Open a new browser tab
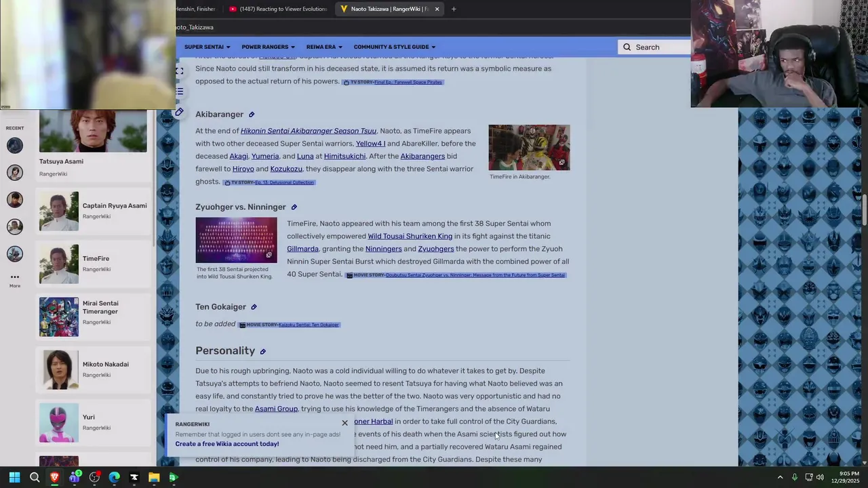 [x=454, y=9]
